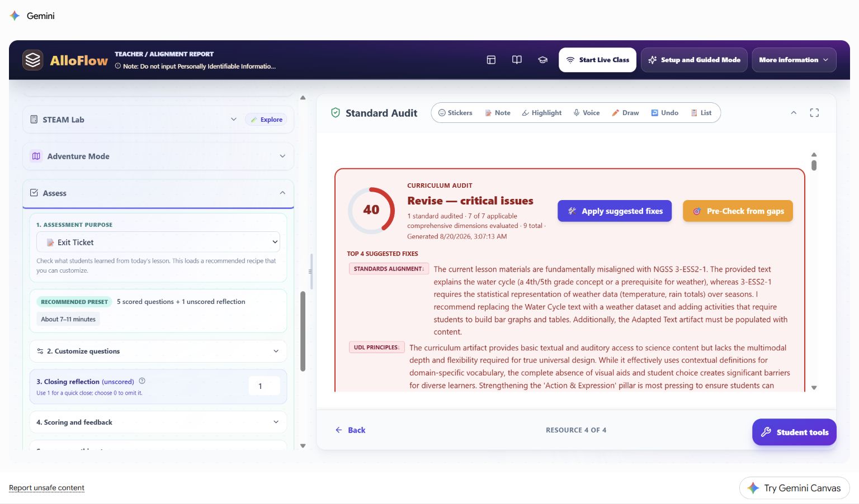Click the left sidebar scrollbar up arrow

pyautogui.click(x=303, y=98)
